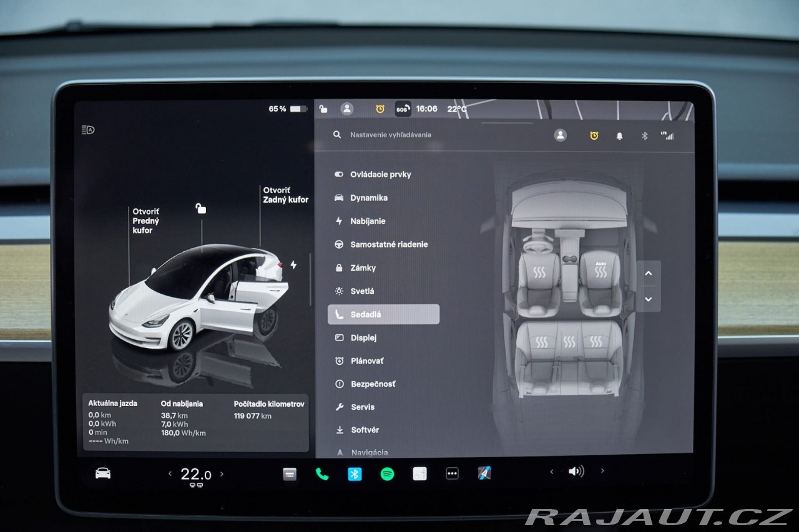Select the highlighted Sedadlá menu item

pos(383,314)
